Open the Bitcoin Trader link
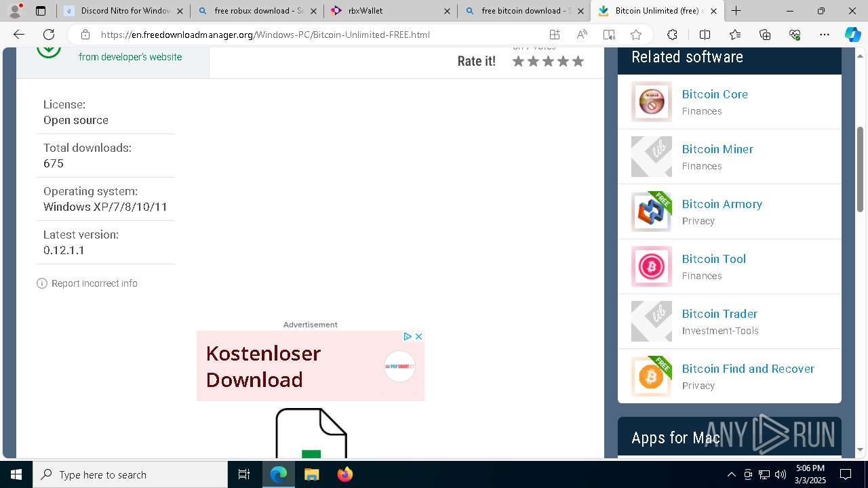The width and height of the screenshot is (868, 488). point(719,314)
